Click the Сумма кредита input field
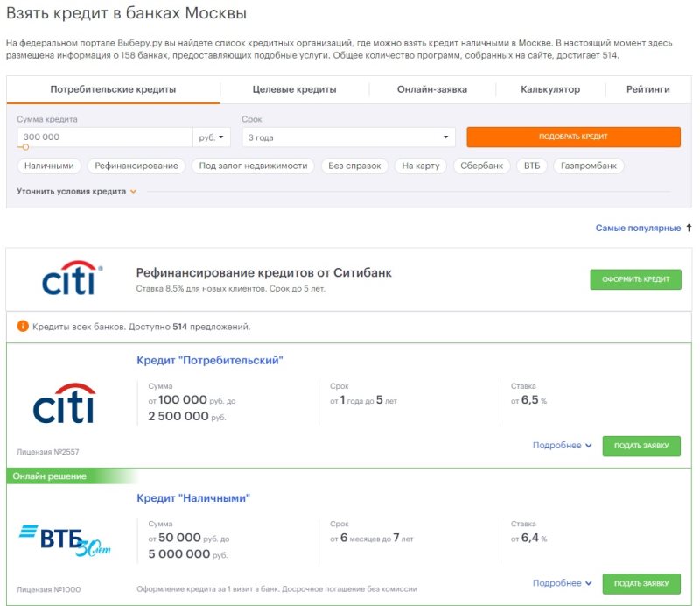The width and height of the screenshot is (700, 606). (105, 137)
